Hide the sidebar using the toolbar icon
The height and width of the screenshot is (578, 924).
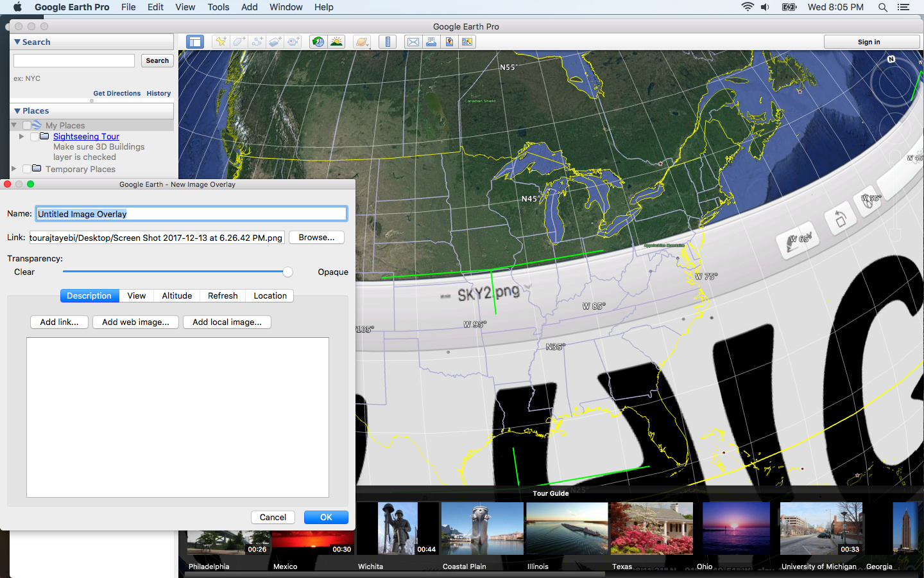[195, 42]
